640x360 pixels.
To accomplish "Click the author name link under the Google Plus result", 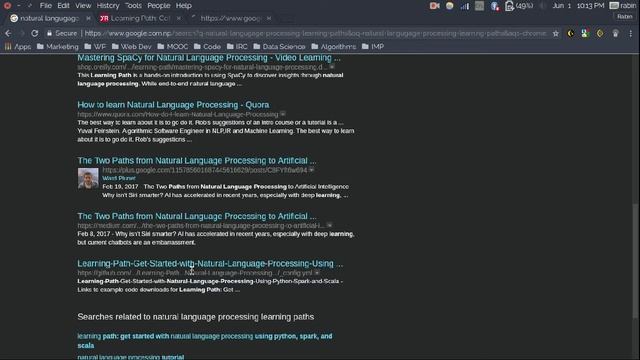I will tap(119, 178).
